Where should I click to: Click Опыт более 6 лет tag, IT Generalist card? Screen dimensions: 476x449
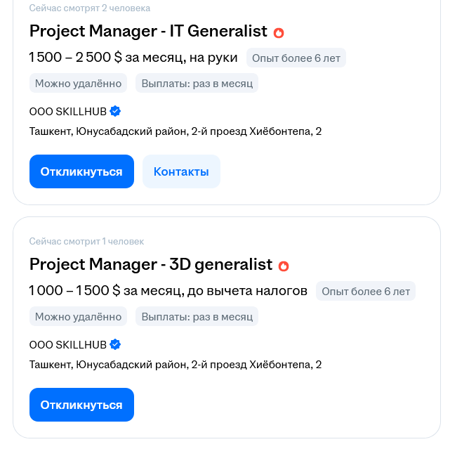[x=296, y=58]
